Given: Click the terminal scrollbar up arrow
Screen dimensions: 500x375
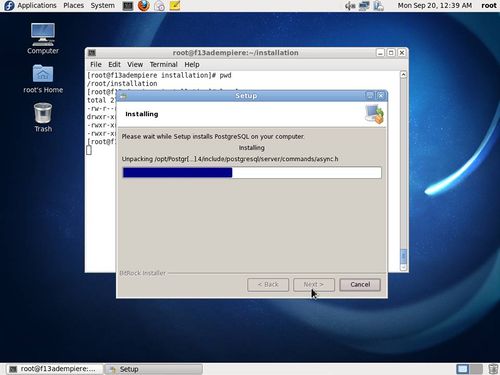Looking at the screenshot, I should click(403, 74).
